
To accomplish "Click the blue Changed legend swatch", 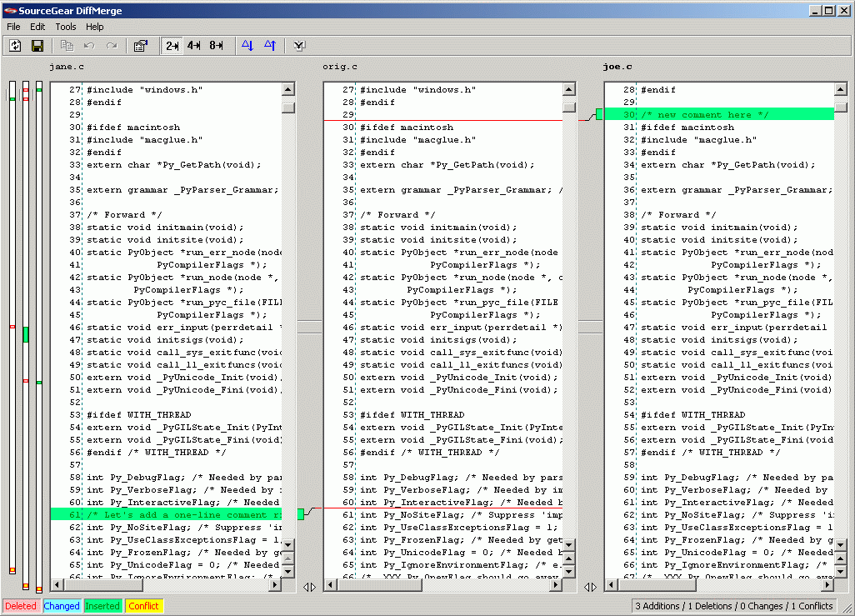I will click(62, 606).
